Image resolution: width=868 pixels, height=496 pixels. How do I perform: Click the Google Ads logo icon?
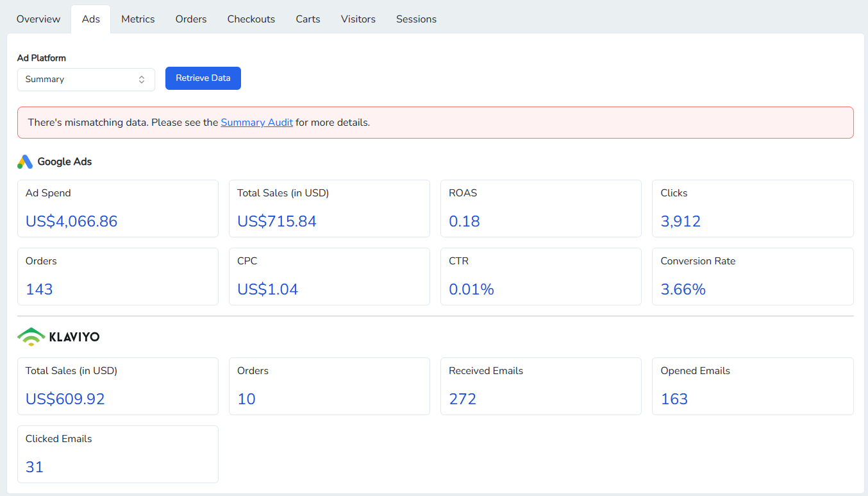[25, 162]
